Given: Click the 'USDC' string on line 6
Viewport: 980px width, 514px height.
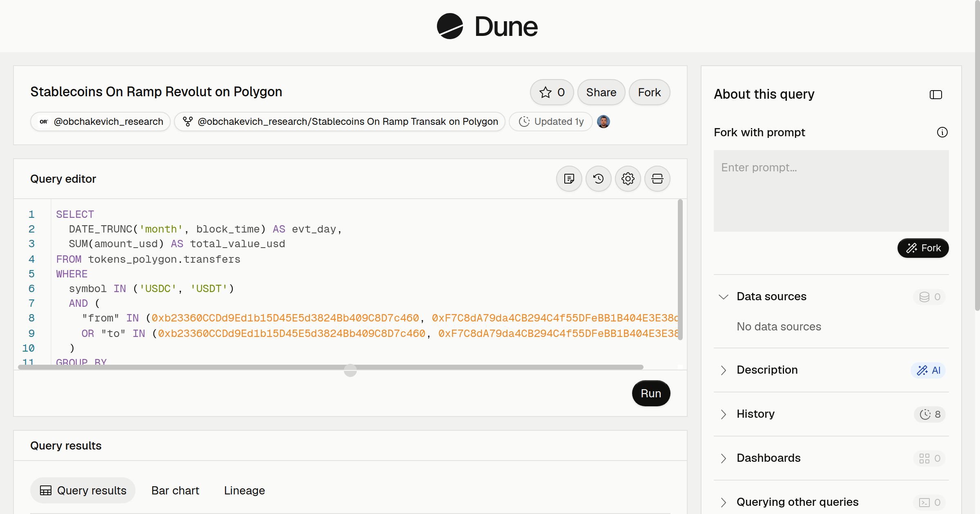Looking at the screenshot, I should (158, 288).
